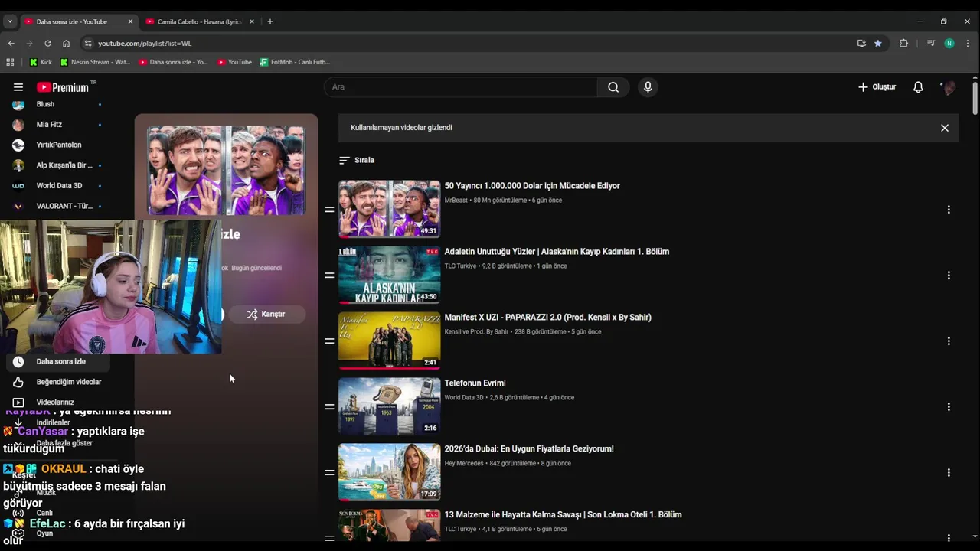The image size is (980, 551).
Task: Open the options menu for the PAPARAZZI 2.0 video
Action: pos(949,341)
